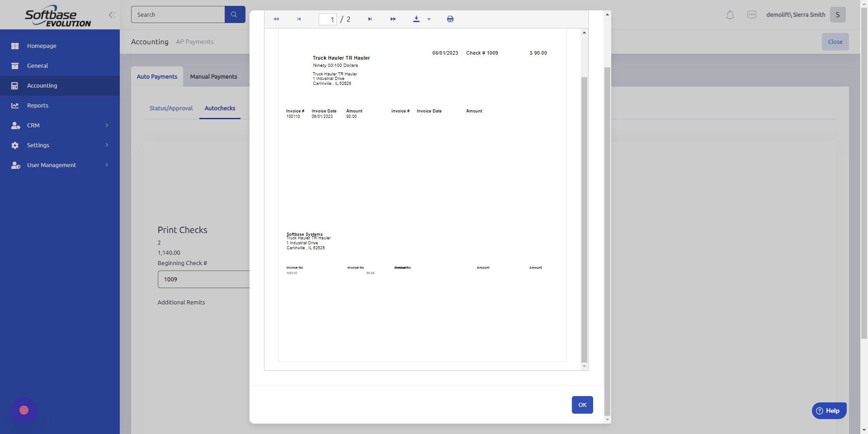
Task: Select Homepage in the sidebar
Action: tap(42, 46)
